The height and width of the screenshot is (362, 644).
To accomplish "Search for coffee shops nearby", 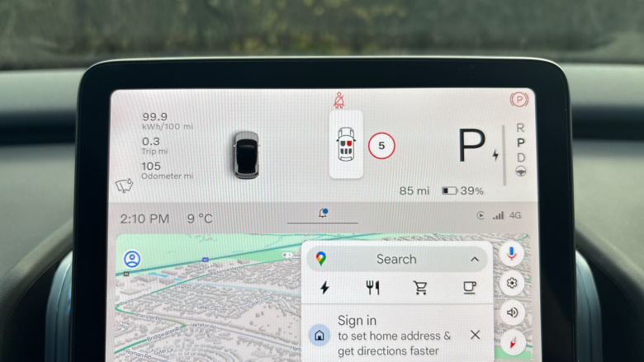I will tap(468, 288).
